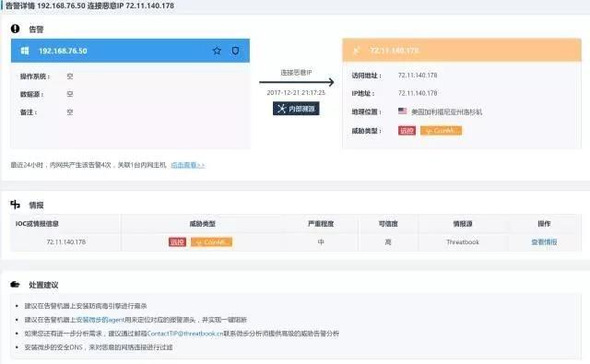Screen dimensions: 590x364
Task: Click the US flag icon in 地理位置 row
Action: tap(403, 112)
